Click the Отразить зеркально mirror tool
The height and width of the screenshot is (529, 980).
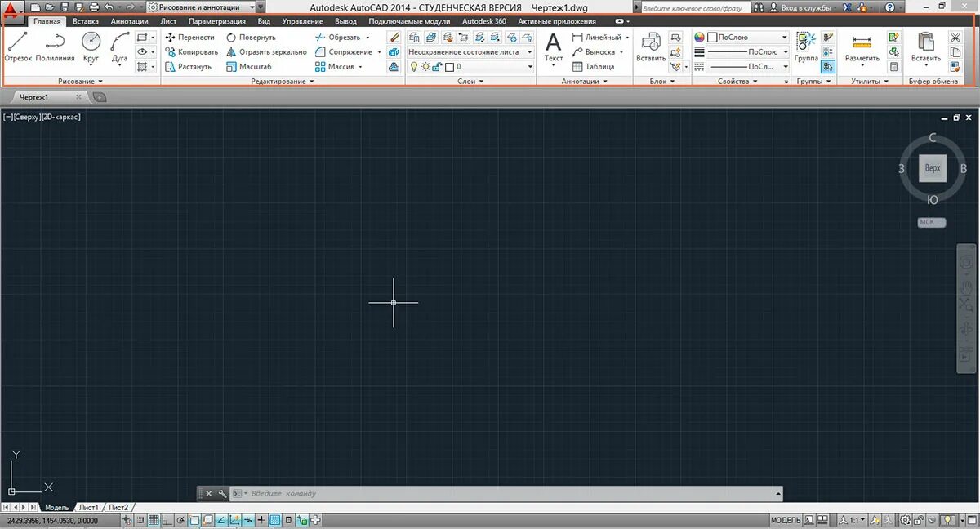click(x=266, y=52)
